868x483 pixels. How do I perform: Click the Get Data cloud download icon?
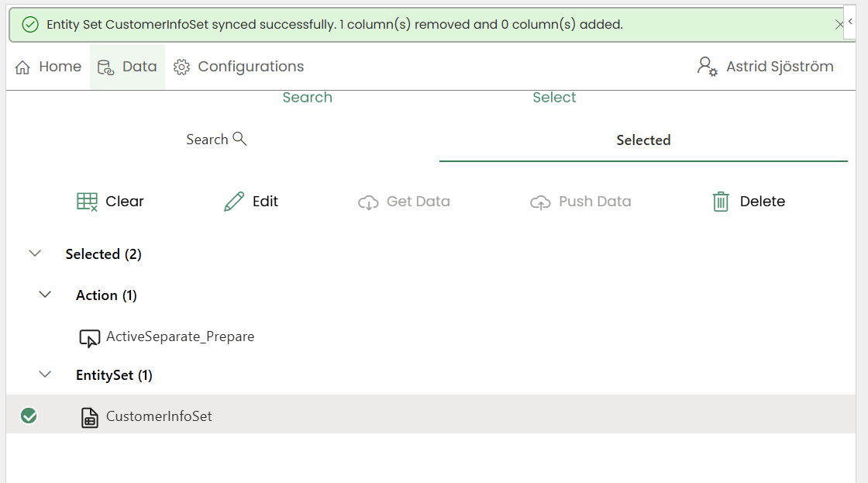(368, 202)
